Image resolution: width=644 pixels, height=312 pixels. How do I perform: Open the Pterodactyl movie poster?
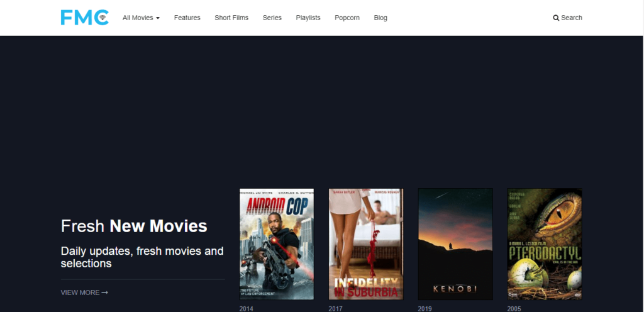click(545, 244)
